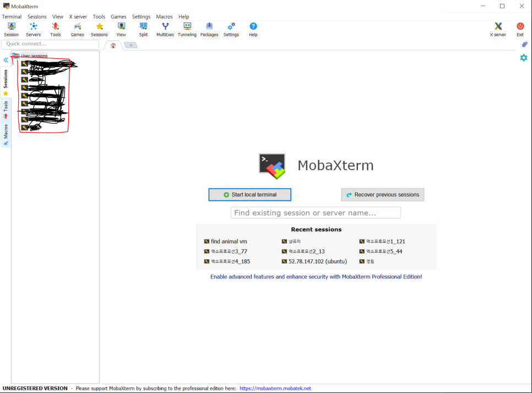Click the teal gear icon on right edge
The image size is (532, 393).
[x=524, y=58]
